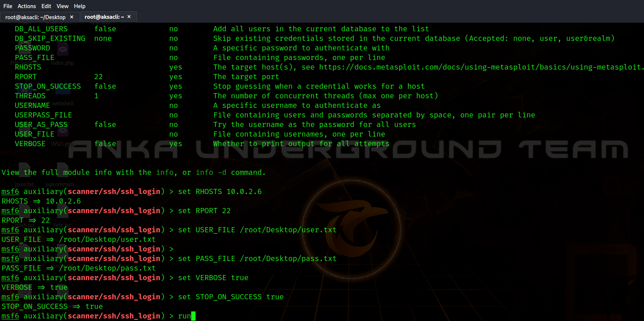Click the command 'set VERBOSE true'
644x321 pixels.
tap(213, 278)
